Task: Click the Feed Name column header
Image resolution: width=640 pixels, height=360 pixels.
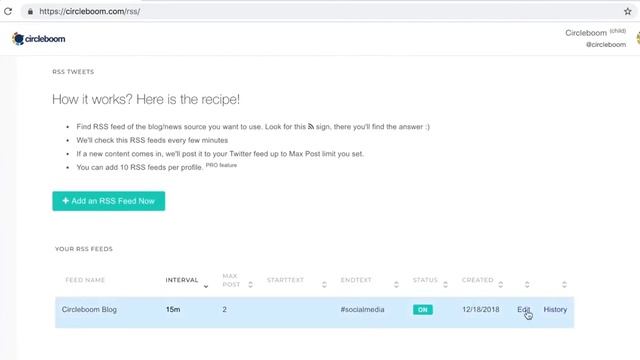Action: [85, 280]
